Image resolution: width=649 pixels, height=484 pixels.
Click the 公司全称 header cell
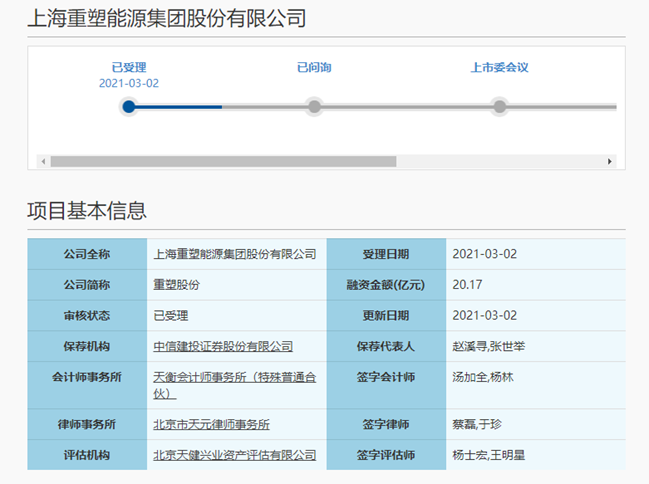pyautogui.click(x=87, y=254)
